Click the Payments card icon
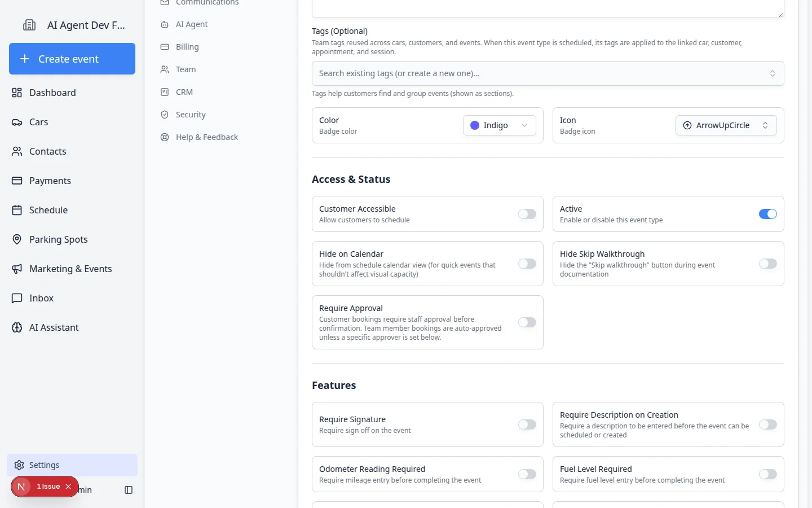This screenshot has height=508, width=812. pyautogui.click(x=17, y=181)
